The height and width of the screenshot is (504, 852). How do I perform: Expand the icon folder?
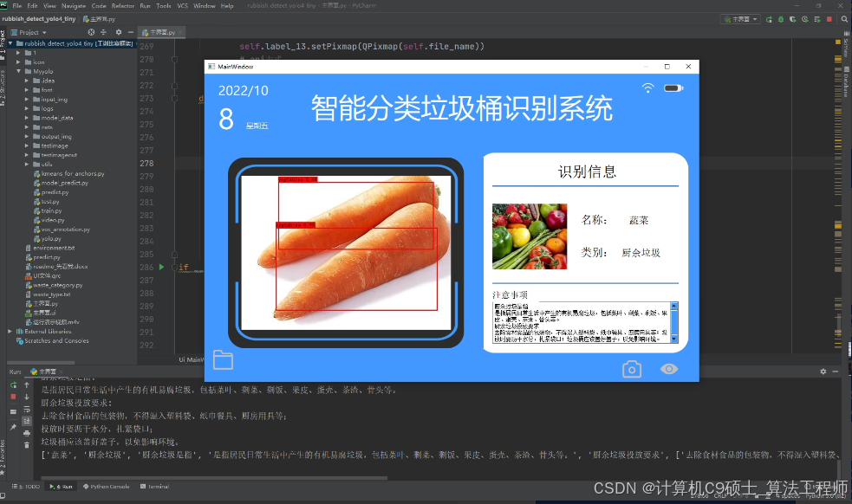tap(18, 61)
